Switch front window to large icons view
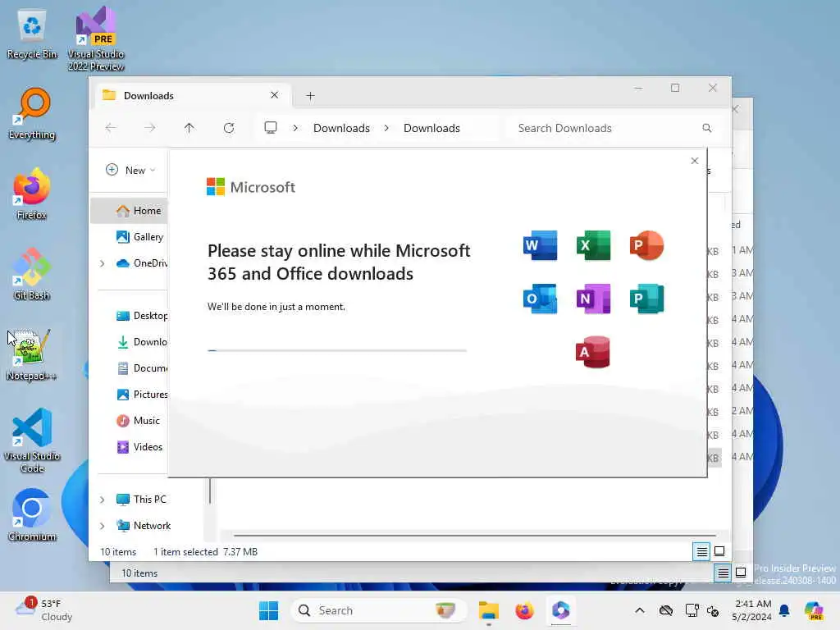This screenshot has height=630, width=840. pyautogui.click(x=719, y=551)
